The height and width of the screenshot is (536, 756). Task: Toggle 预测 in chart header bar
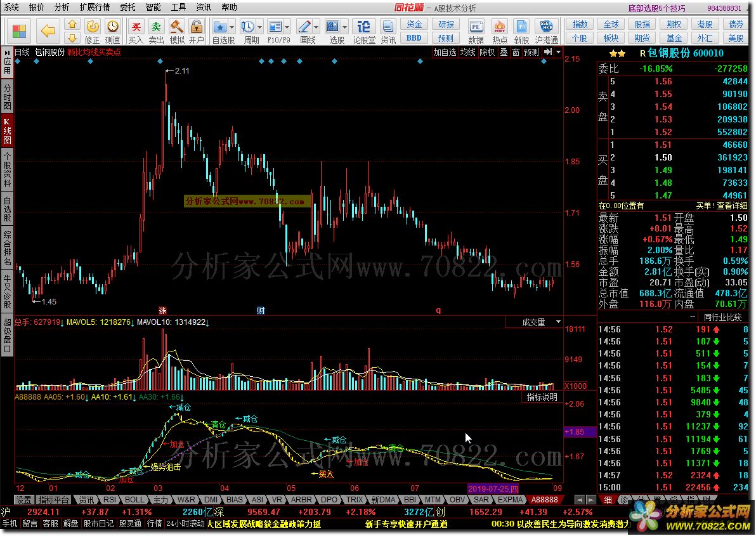(x=531, y=52)
